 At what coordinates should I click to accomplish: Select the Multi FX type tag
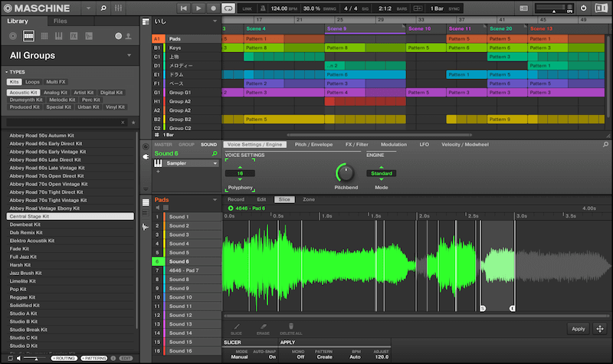[x=56, y=82]
